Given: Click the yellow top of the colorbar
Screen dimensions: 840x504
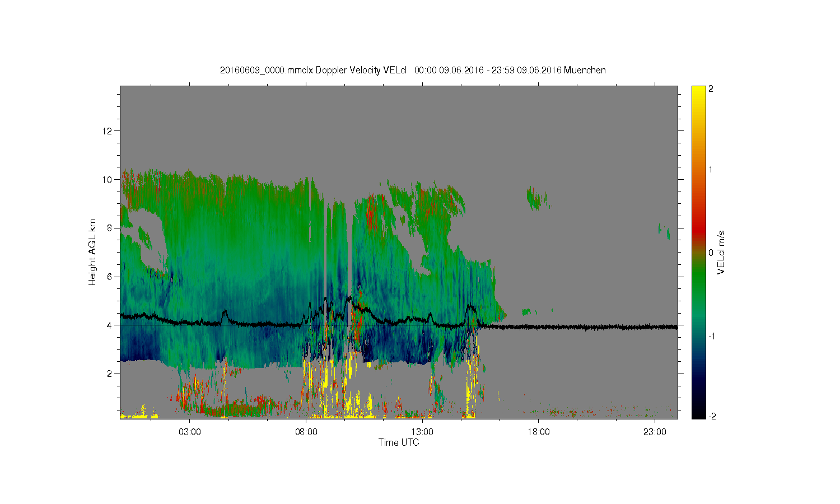Looking at the screenshot, I should tap(698, 92).
